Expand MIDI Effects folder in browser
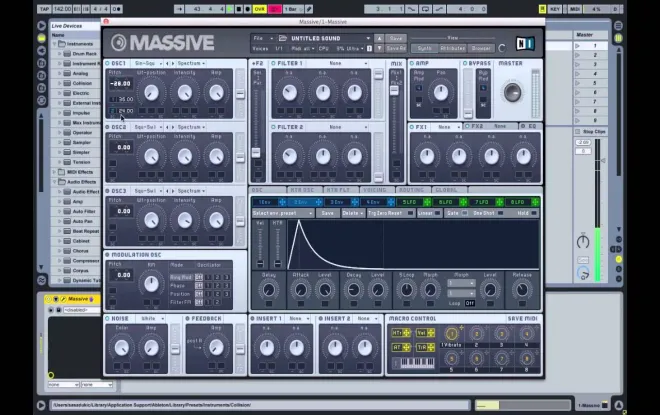This screenshot has width=660, height=415. (55, 172)
